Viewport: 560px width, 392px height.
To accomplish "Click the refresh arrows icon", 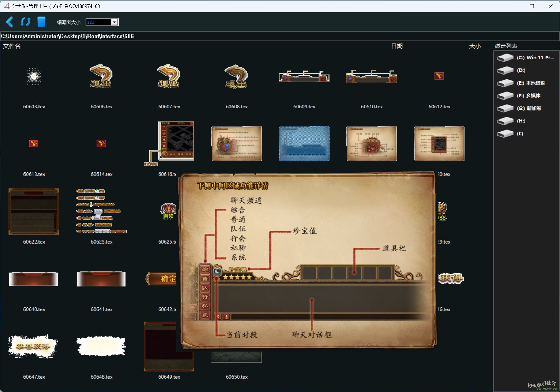I will pyautogui.click(x=26, y=22).
